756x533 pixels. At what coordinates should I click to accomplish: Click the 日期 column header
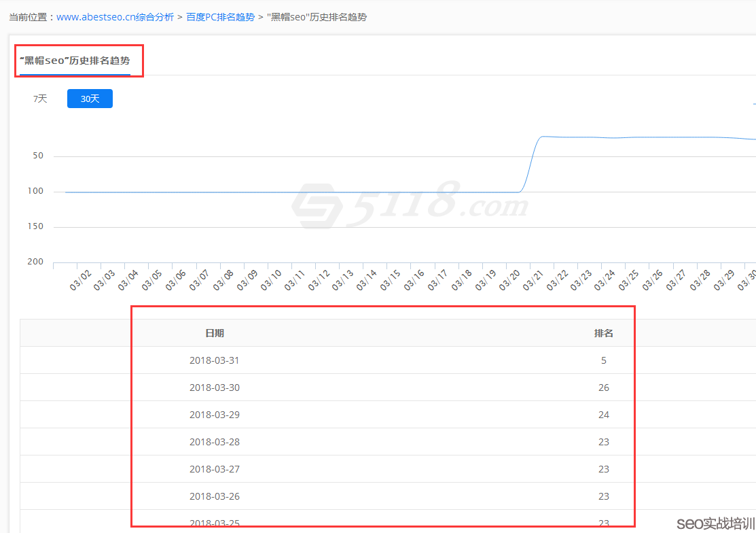pyautogui.click(x=215, y=333)
